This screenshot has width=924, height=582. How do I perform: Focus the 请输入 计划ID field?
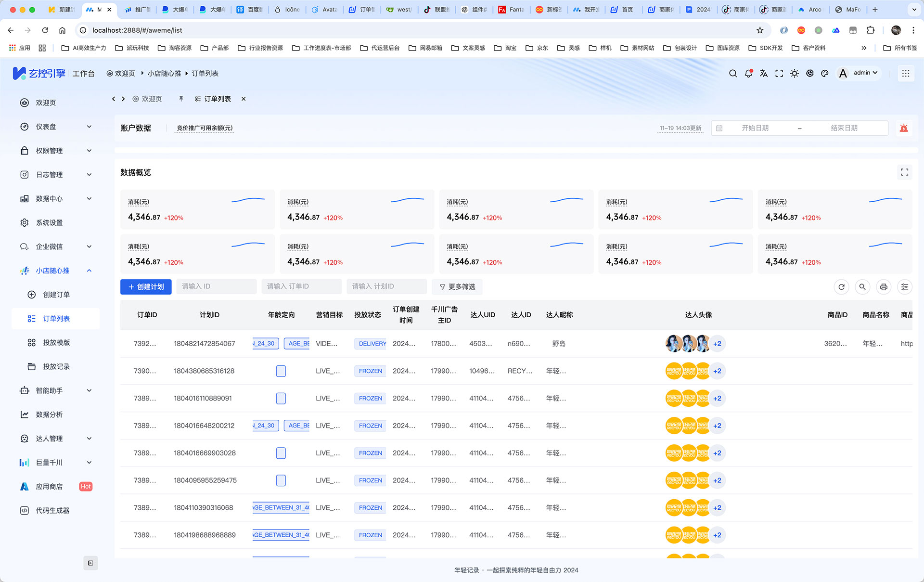386,286
